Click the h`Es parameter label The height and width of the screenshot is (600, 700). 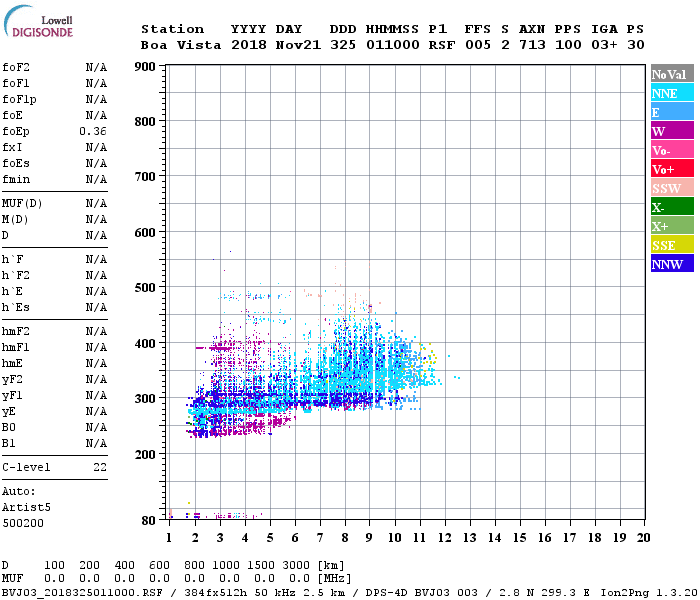pos(16,308)
